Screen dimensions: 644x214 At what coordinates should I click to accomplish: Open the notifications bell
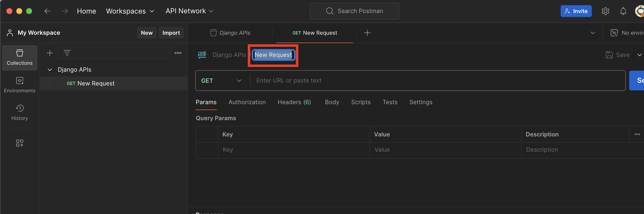pos(623,11)
